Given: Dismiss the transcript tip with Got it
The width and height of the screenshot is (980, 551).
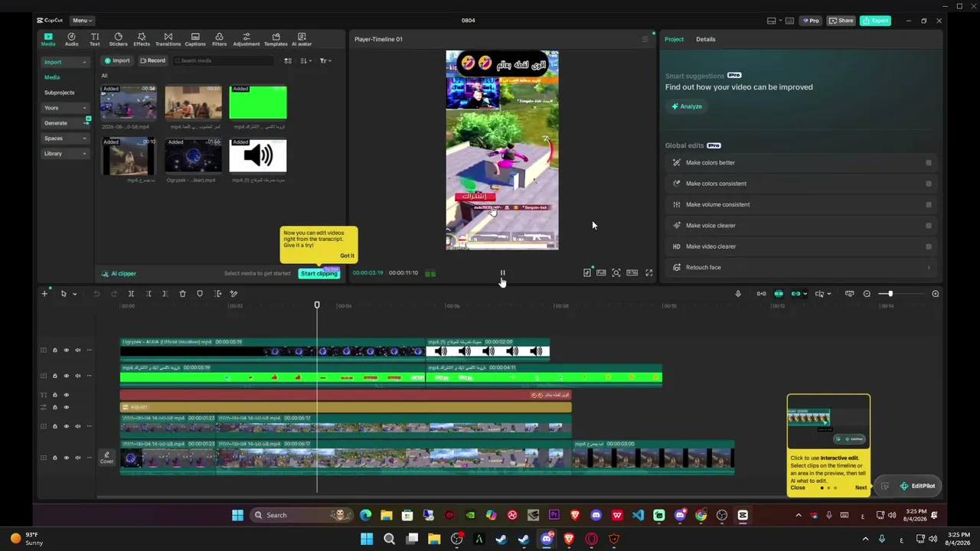Looking at the screenshot, I should (x=347, y=256).
